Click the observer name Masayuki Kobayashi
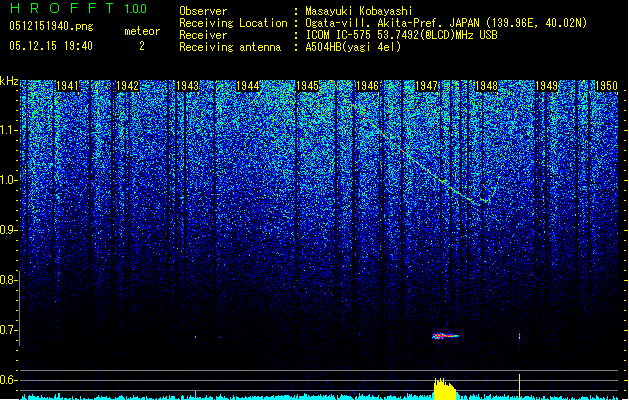This screenshot has height=400, width=629. click(x=359, y=11)
